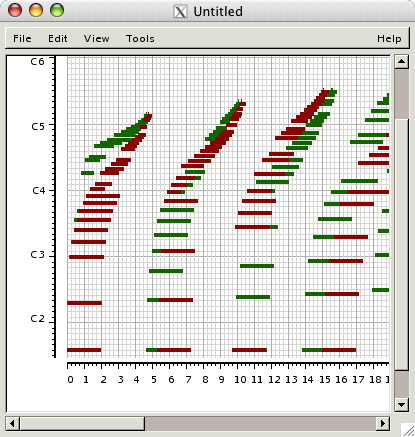Click the C4 pitch label
Image resolution: width=415 pixels, height=437 pixels.
coord(38,191)
